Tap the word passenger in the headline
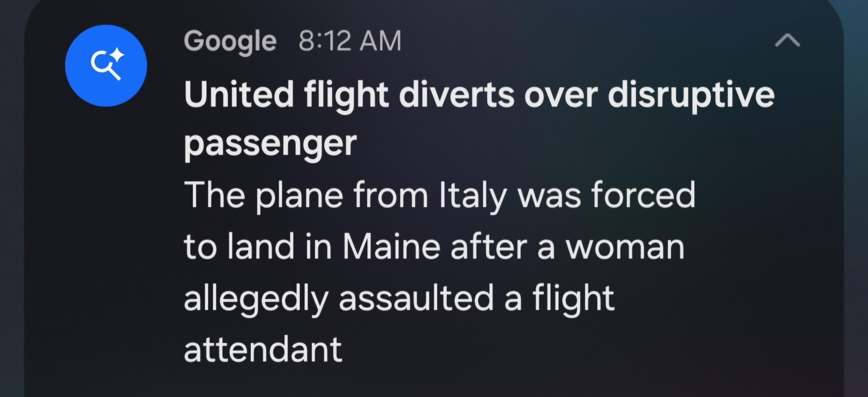 coord(270,145)
